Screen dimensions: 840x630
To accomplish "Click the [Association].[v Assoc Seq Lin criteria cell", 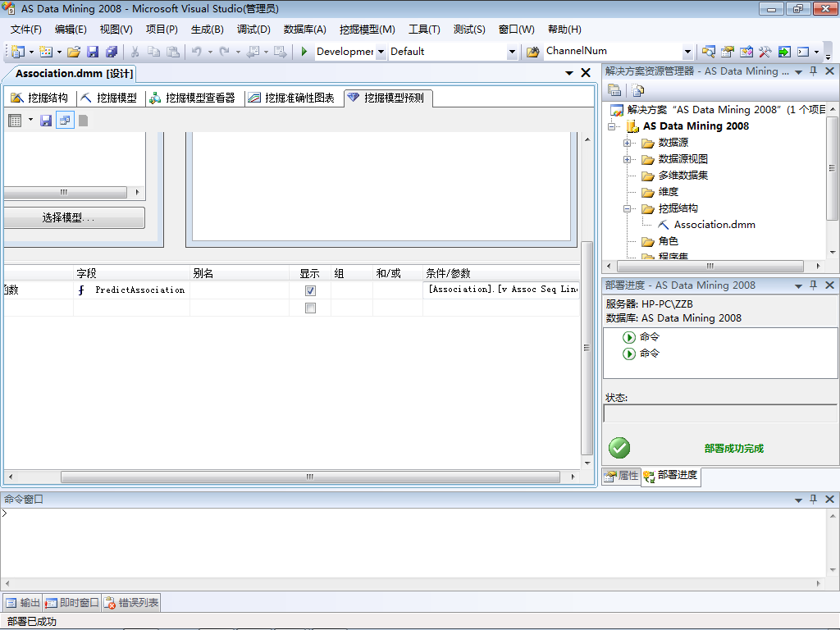I will (x=501, y=290).
